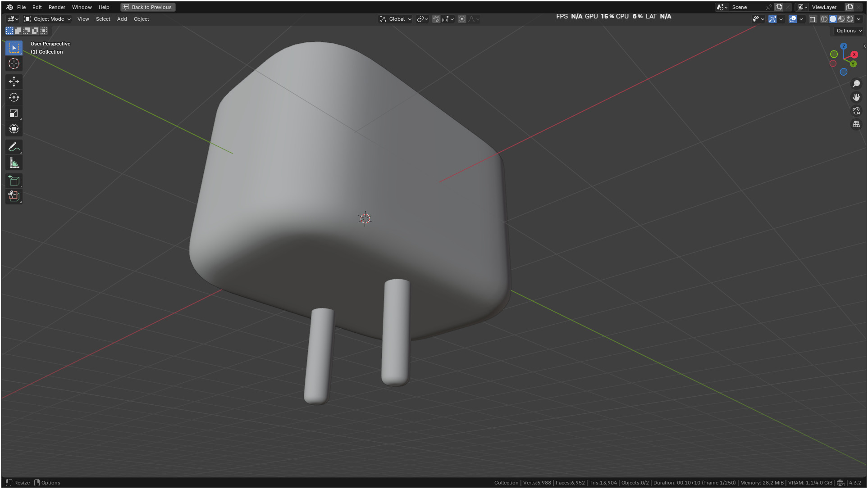Toggle viewport overlays

coord(793,19)
